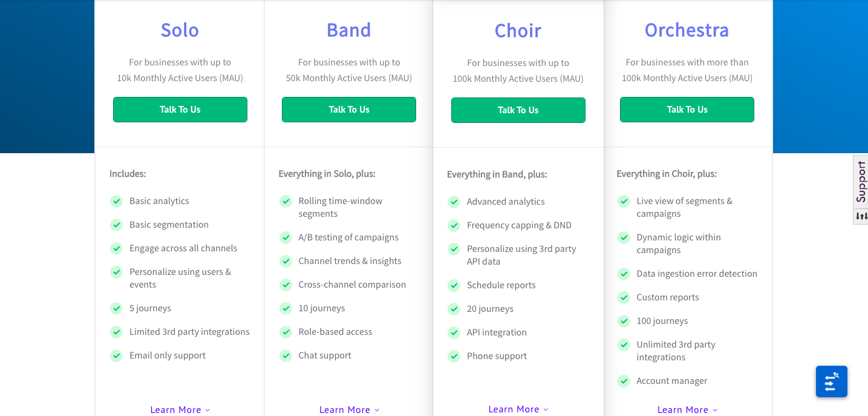The image size is (868, 416).
Task: Click Talk To Us under Band
Action: [349, 110]
